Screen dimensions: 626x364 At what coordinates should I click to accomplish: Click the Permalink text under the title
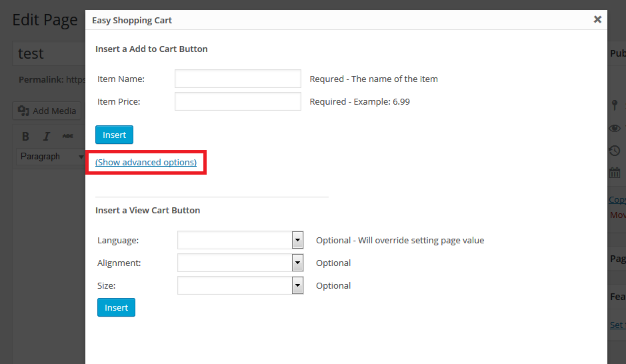pyautogui.click(x=52, y=79)
